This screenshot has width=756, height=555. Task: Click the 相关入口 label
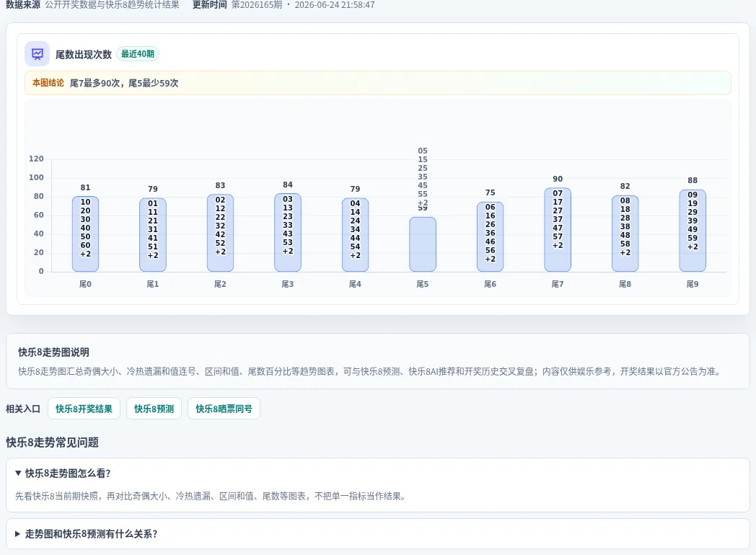tap(23, 409)
